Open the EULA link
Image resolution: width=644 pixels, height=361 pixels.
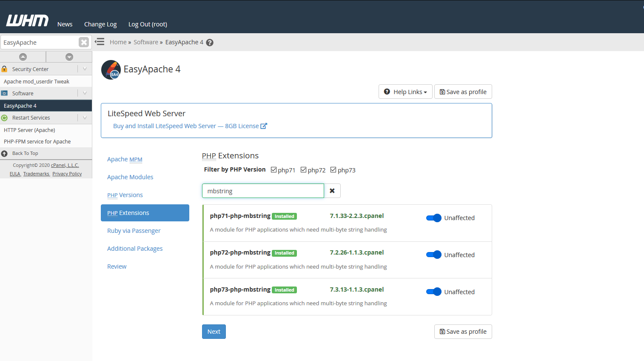click(x=15, y=174)
